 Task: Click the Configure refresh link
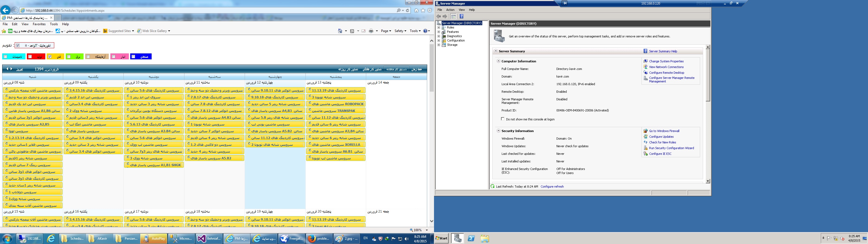[x=552, y=187]
